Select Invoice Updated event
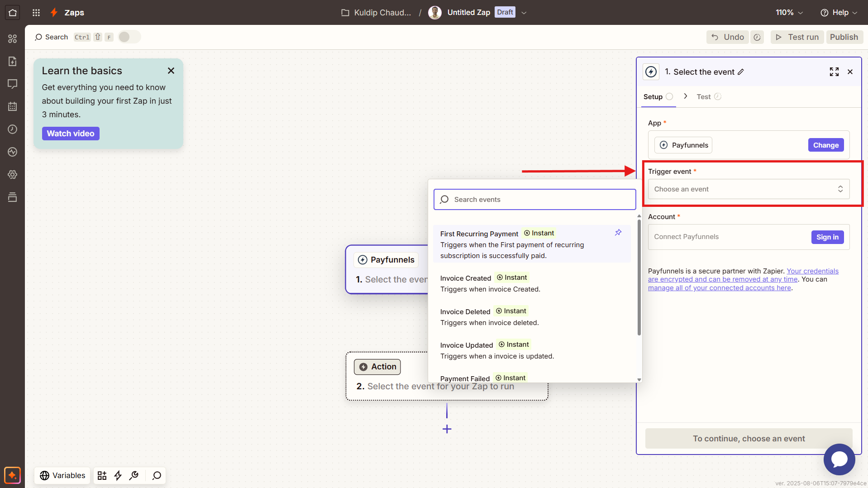The height and width of the screenshot is (488, 868). pyautogui.click(x=532, y=350)
